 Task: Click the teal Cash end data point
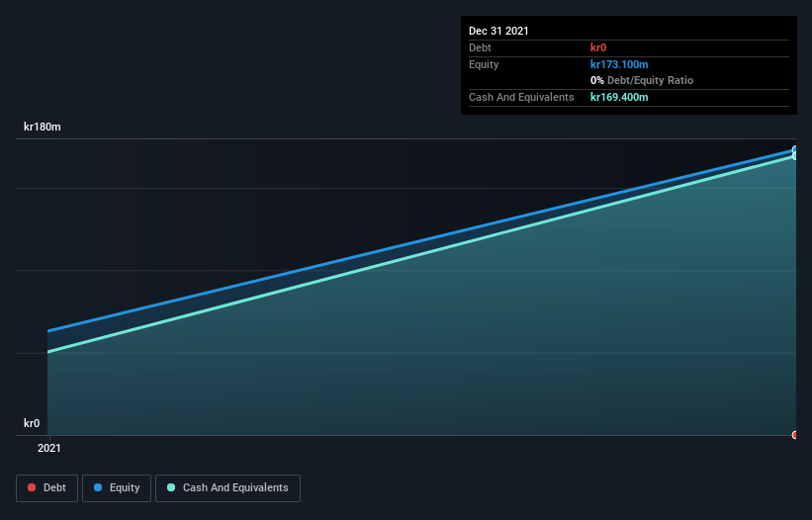(x=795, y=156)
